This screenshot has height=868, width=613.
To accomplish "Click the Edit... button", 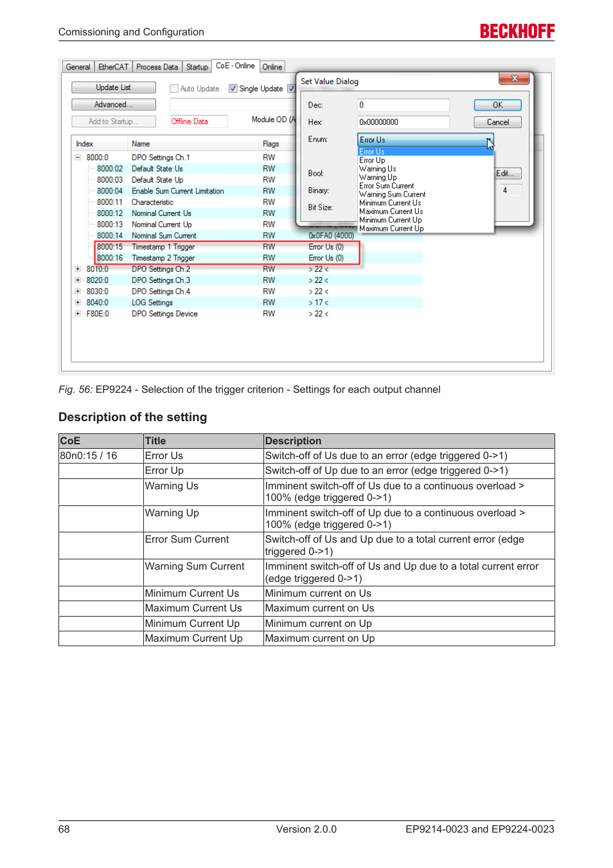I will coord(508,174).
